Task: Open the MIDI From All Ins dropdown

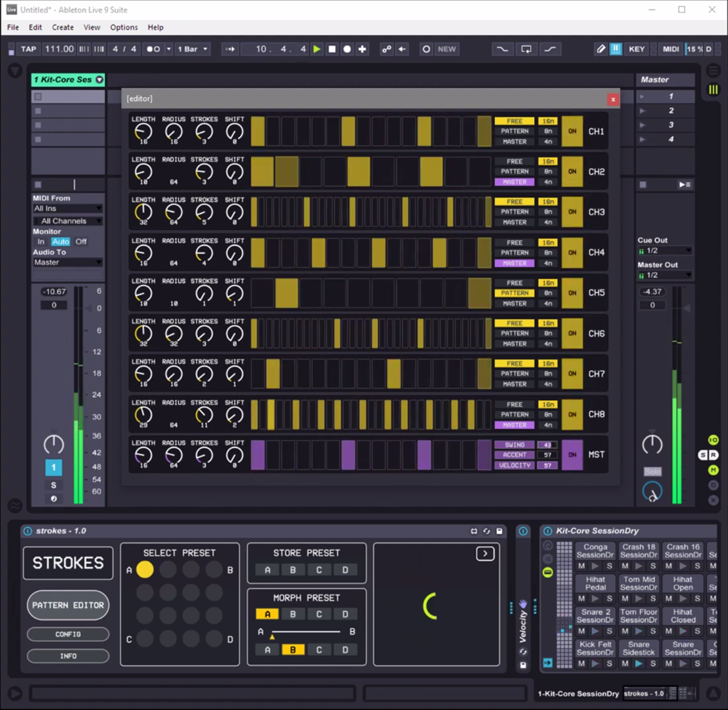Action: tap(67, 209)
